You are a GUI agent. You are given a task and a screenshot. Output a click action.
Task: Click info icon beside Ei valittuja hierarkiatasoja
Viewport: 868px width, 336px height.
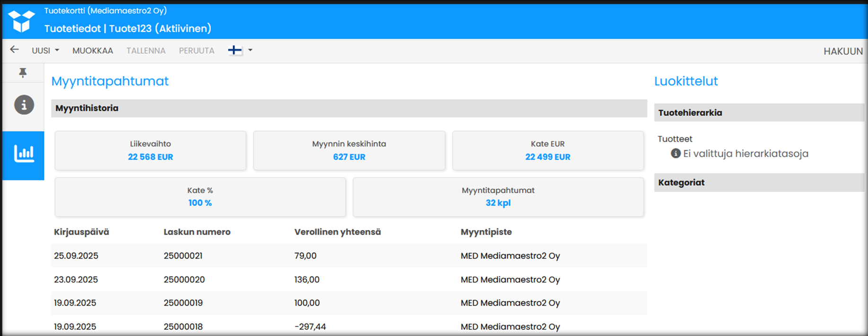click(x=675, y=154)
